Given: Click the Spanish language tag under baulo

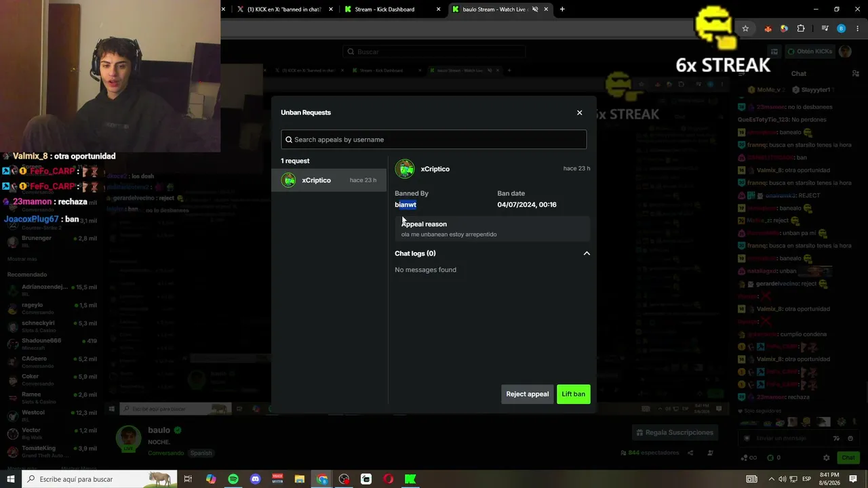Looking at the screenshot, I should point(201,453).
